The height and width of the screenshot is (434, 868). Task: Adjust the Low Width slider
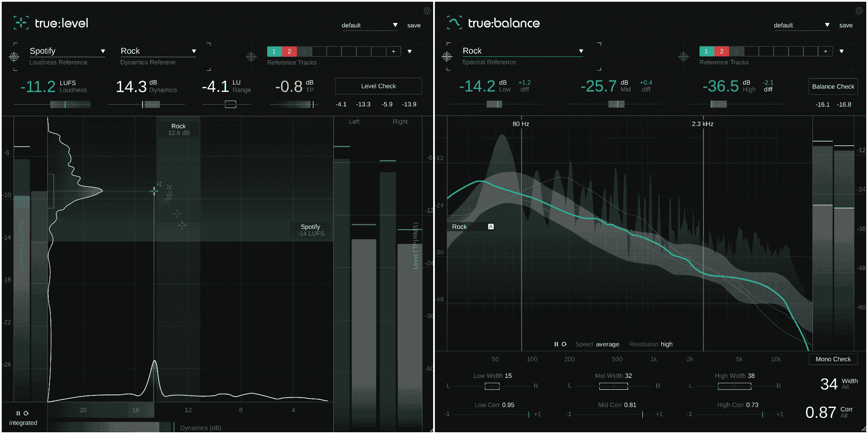pyautogui.click(x=493, y=386)
